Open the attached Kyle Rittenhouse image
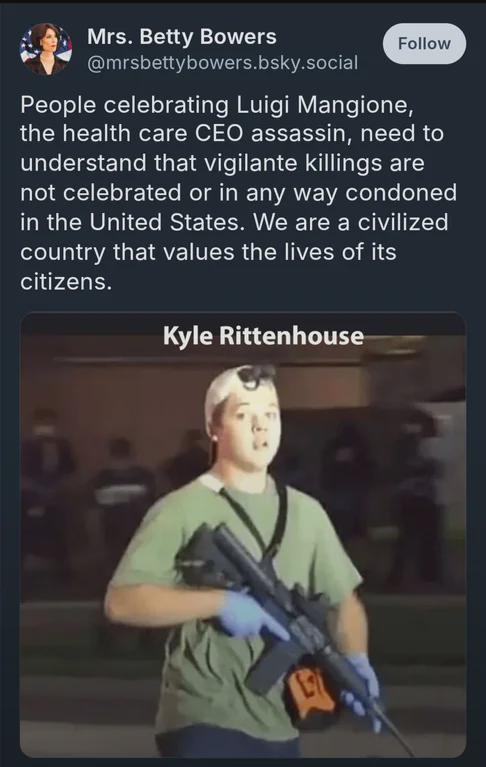This screenshot has height=767, width=486. 243,535
